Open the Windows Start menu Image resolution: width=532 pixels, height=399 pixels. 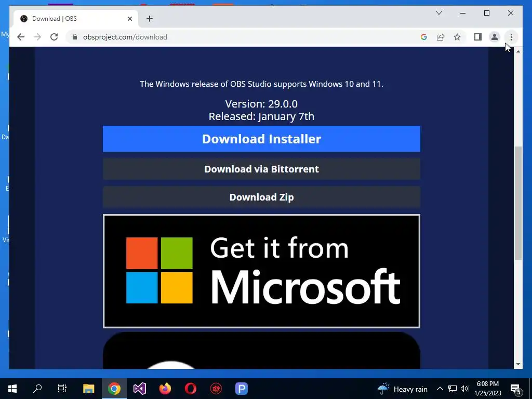click(x=12, y=389)
